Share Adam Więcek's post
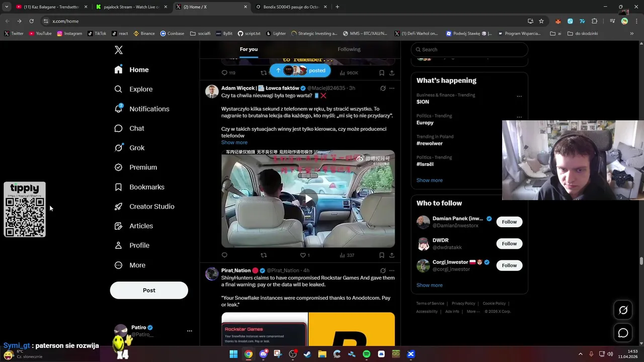Viewport: 644px width, 362px height. (392, 255)
